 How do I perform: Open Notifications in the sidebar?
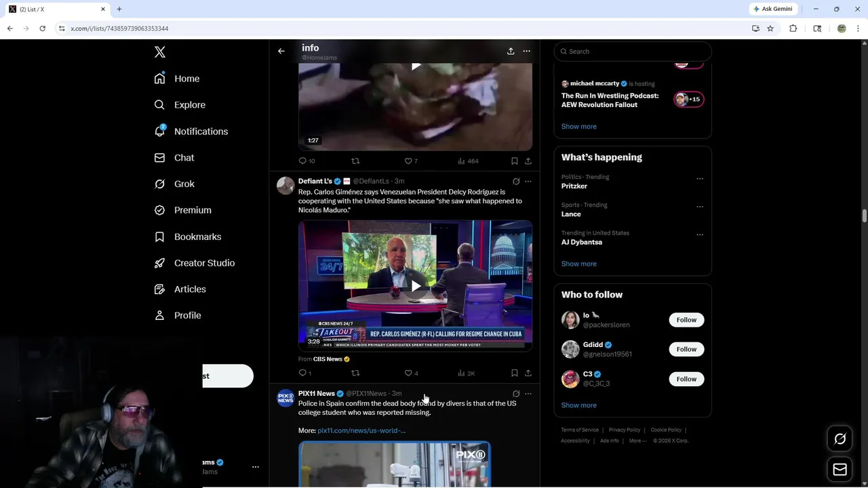191,131
